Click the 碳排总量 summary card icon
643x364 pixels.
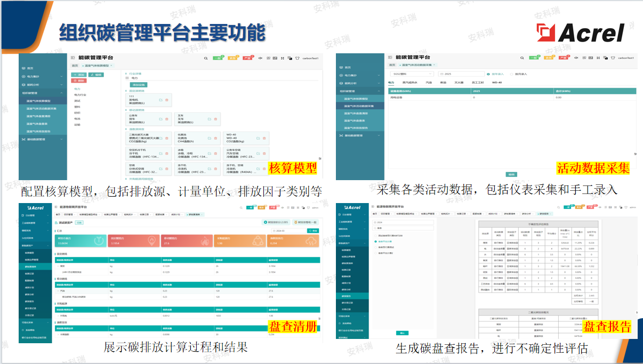pyautogui.click(x=99, y=240)
